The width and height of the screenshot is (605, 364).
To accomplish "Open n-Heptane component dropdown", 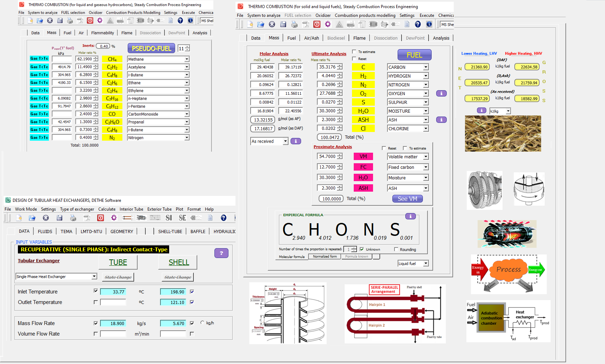I will [x=187, y=99].
